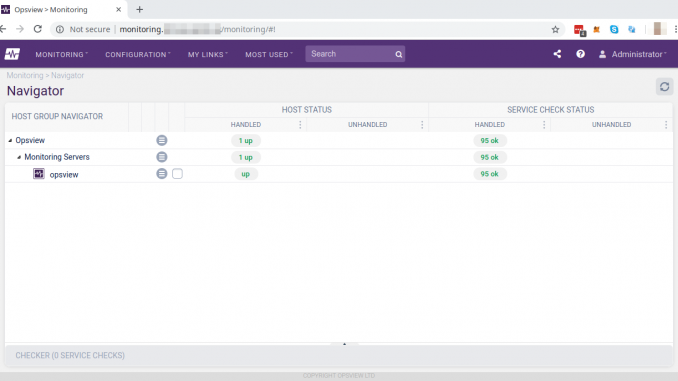The height and width of the screenshot is (381, 678).
Task: Bookmark the page with the star icon
Action: click(555, 29)
